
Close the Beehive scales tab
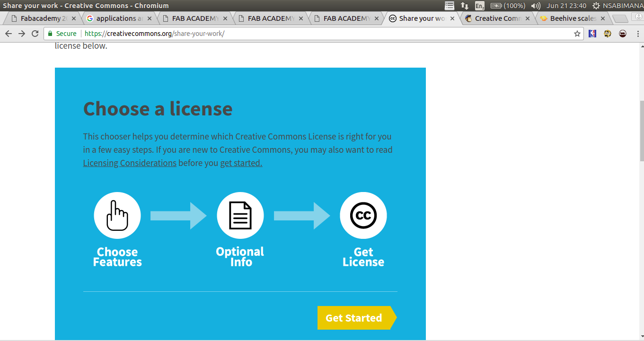[x=603, y=18]
